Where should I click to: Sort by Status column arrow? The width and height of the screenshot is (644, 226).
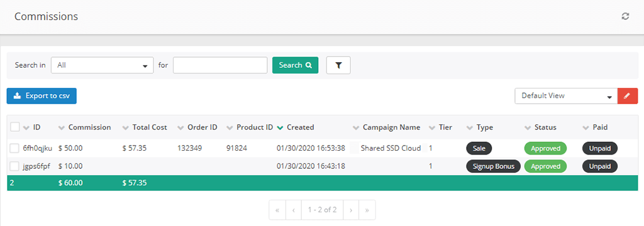click(528, 128)
